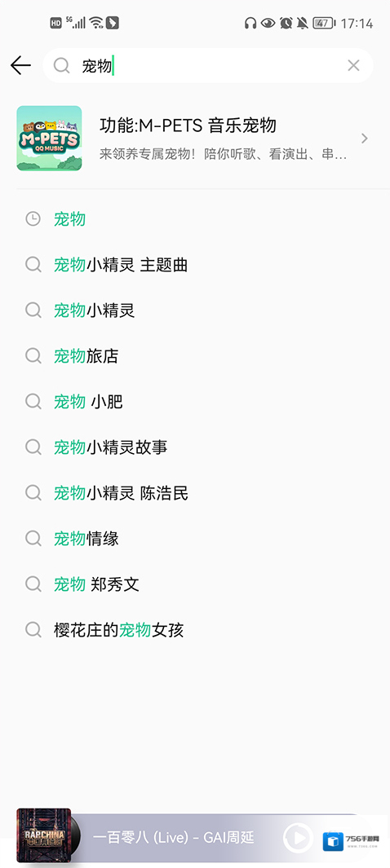Focus the search input field with 宠物
The width and height of the screenshot is (390, 868).
(x=208, y=66)
